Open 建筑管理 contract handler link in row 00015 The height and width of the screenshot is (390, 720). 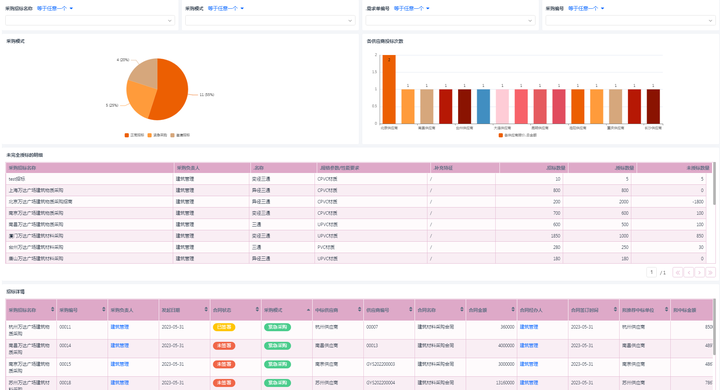coord(529,364)
